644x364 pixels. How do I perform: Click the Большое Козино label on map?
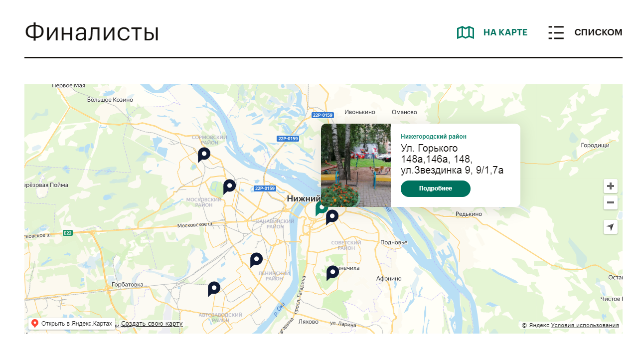(110, 100)
